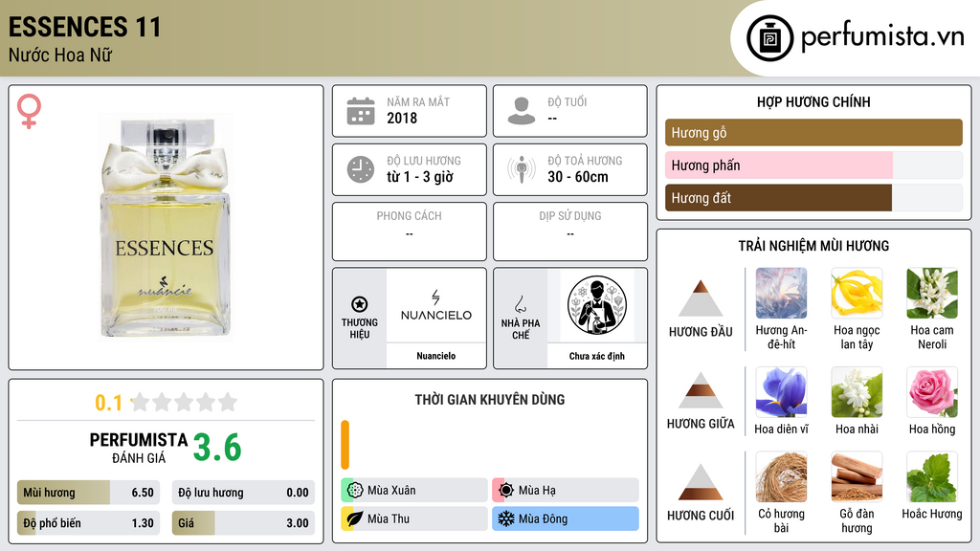Open the Gỗ đàn hương note image

pos(857,477)
